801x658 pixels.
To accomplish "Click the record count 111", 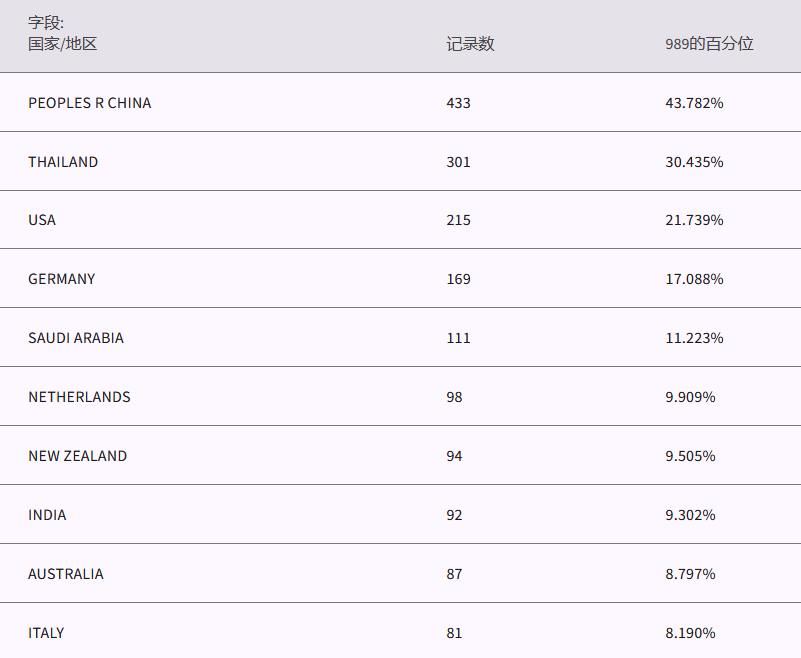I will 458,338.
